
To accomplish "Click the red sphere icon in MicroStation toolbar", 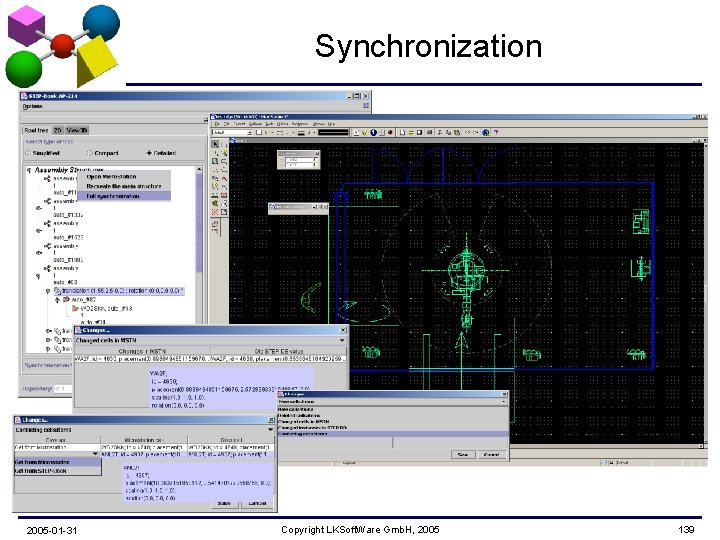I will [390, 133].
